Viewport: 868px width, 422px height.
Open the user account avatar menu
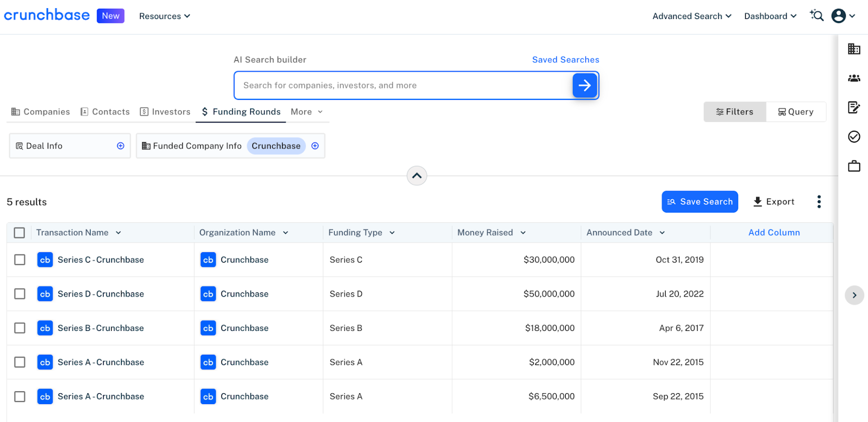(x=843, y=16)
